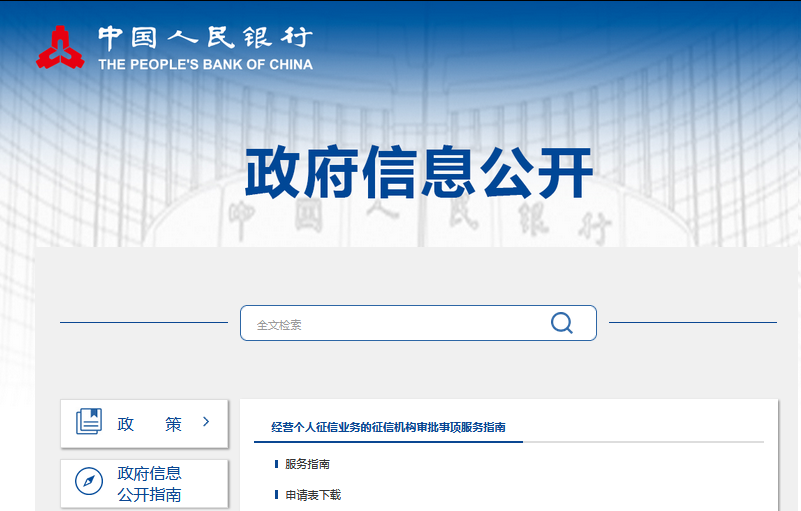This screenshot has height=511, width=801.
Task: Click the compass icon beside 政府信息公开指南
Action: point(89,483)
